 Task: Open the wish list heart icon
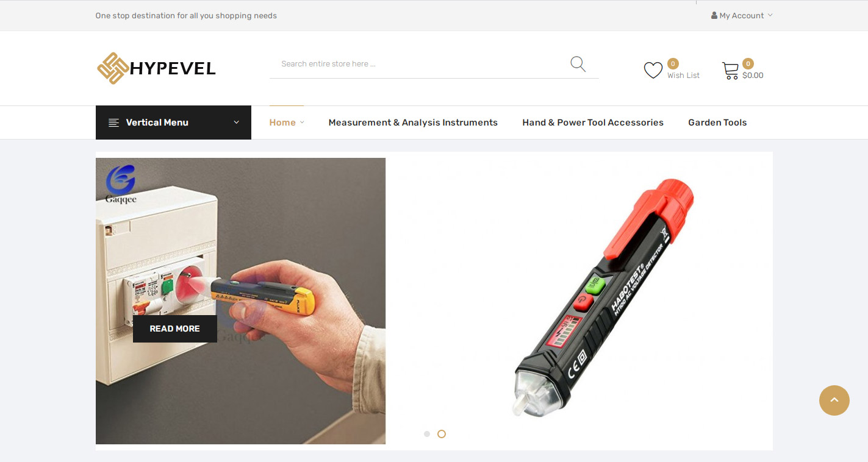[x=653, y=71]
